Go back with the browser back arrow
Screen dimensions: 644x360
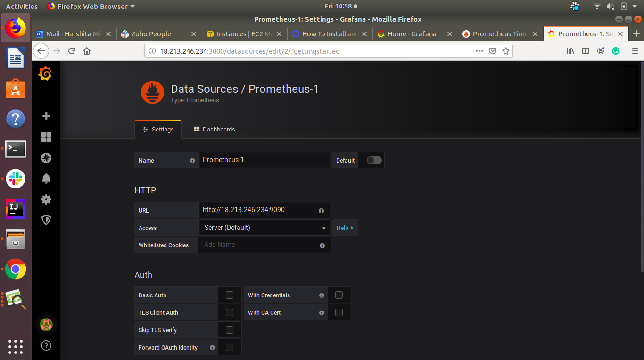41,51
